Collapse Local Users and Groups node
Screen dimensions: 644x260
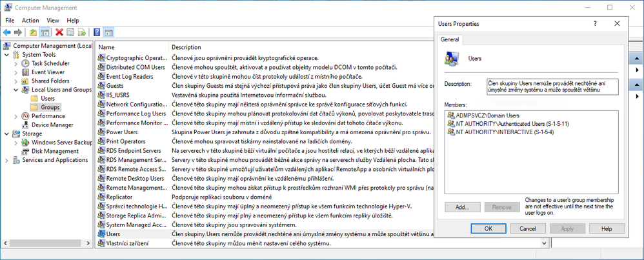pos(15,90)
